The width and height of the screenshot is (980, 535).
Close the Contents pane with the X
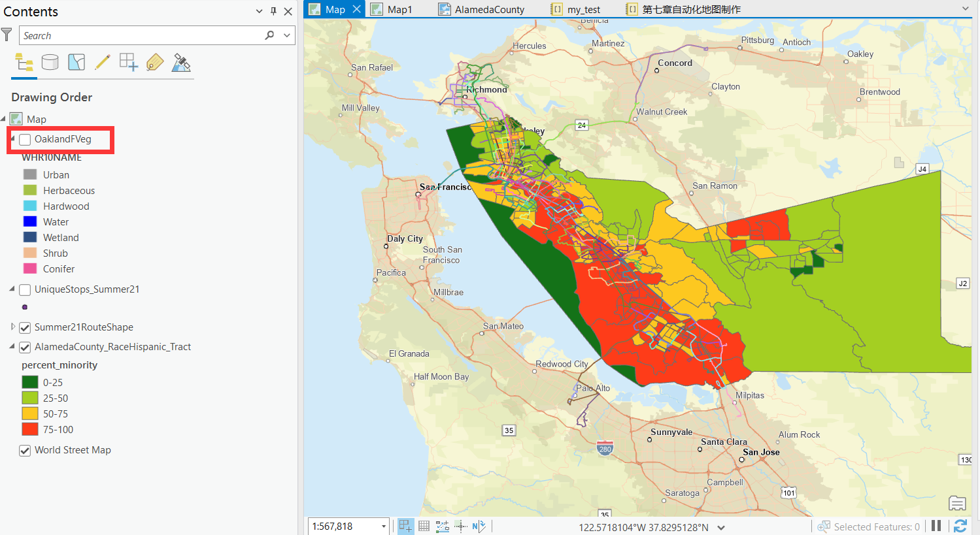[x=288, y=11]
